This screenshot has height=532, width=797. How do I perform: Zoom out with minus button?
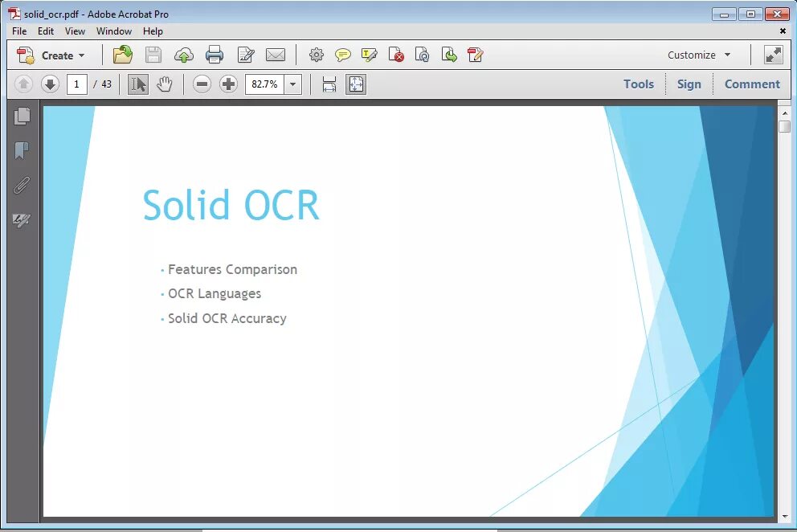(202, 84)
